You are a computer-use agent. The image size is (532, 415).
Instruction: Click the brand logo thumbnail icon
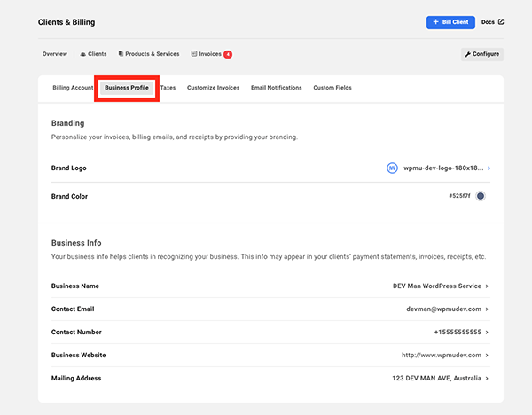tap(392, 168)
